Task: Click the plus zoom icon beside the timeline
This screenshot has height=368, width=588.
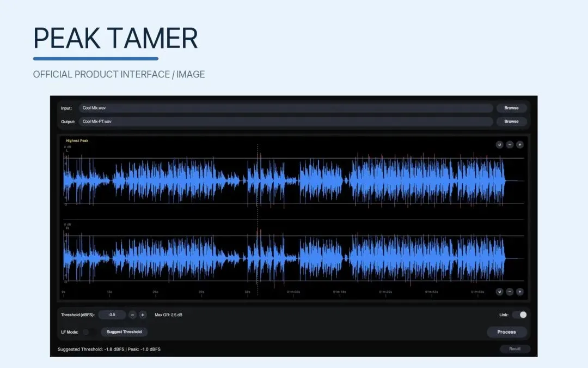Action: (520, 292)
